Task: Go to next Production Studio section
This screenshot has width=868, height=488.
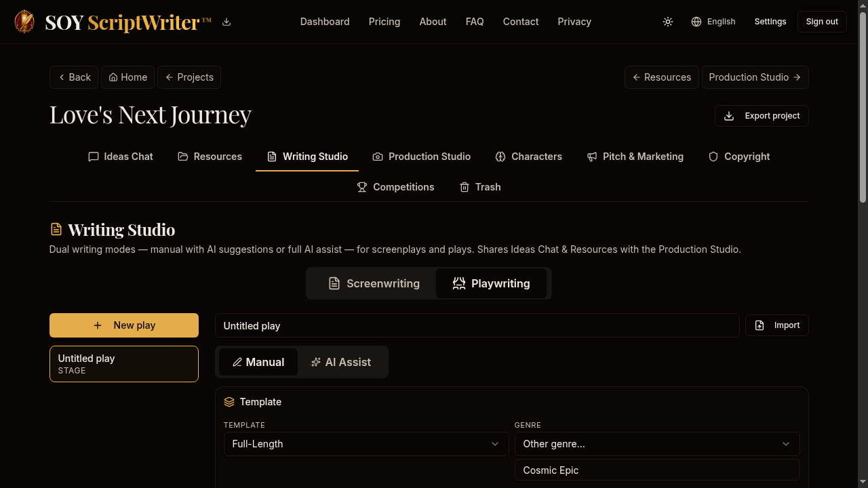Action: click(755, 77)
